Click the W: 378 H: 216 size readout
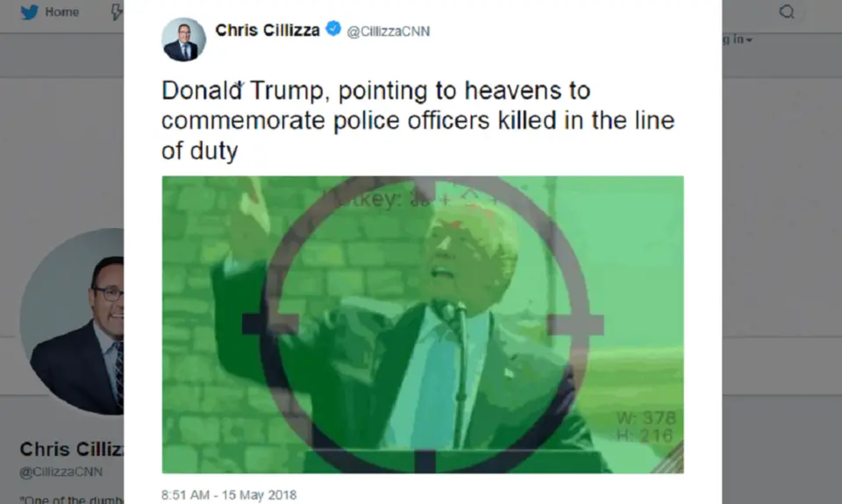This screenshot has width=842, height=504. coord(646,427)
